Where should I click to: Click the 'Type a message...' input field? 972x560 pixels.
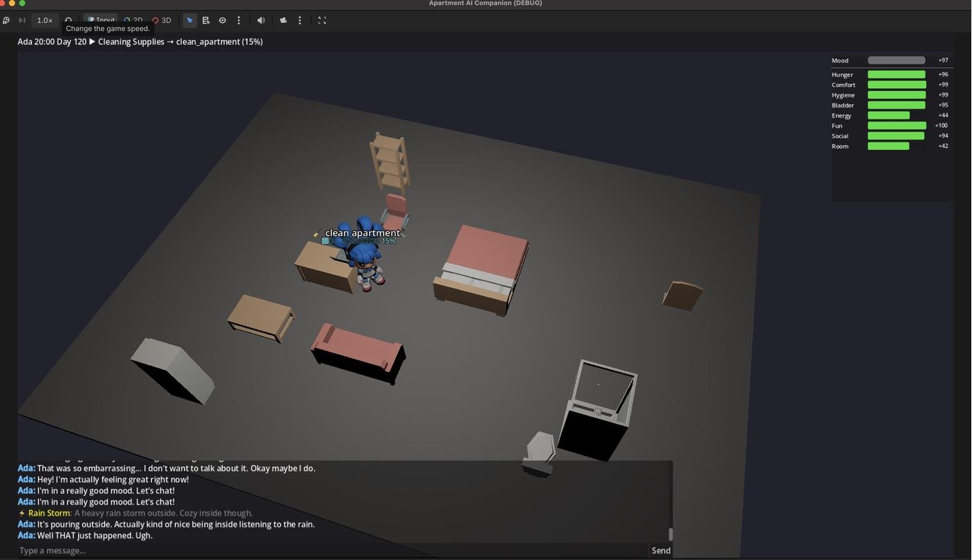pyautogui.click(x=333, y=550)
